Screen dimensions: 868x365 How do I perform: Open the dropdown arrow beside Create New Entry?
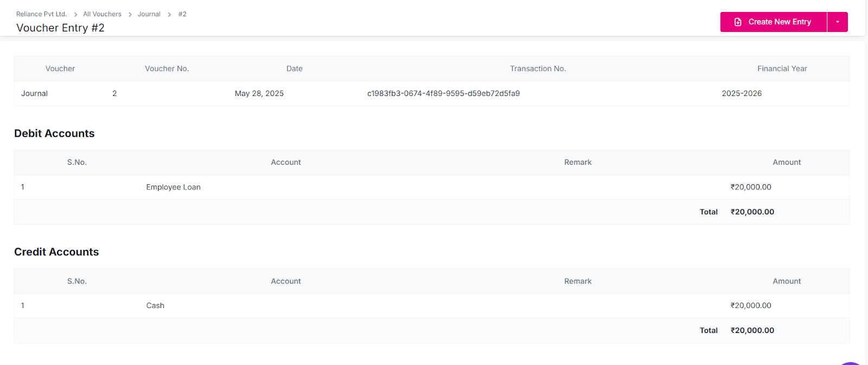click(838, 22)
